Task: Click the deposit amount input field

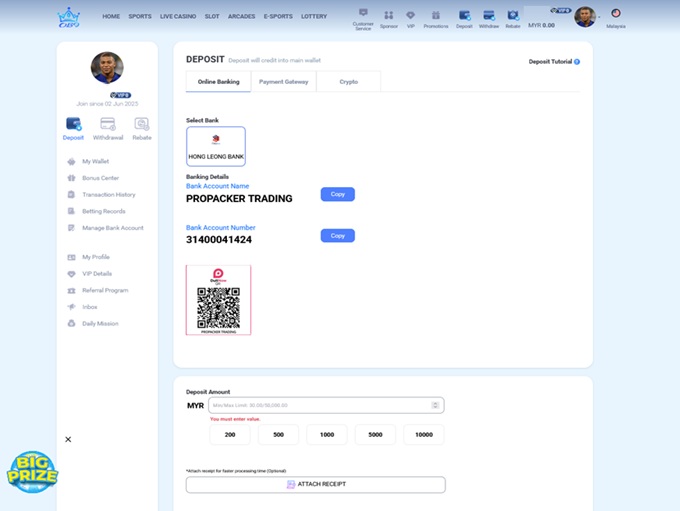Action: pyautogui.click(x=320, y=405)
